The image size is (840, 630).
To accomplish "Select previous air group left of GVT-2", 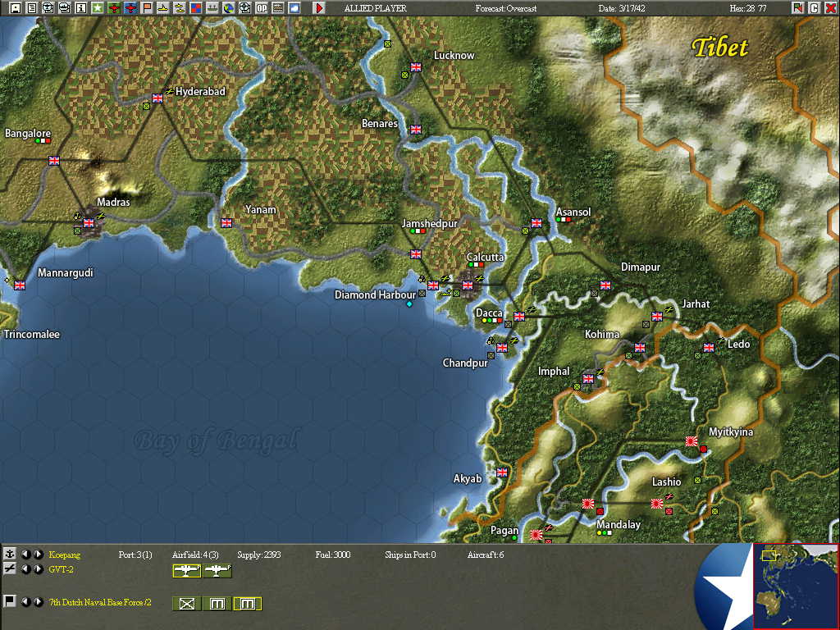I will point(25,569).
